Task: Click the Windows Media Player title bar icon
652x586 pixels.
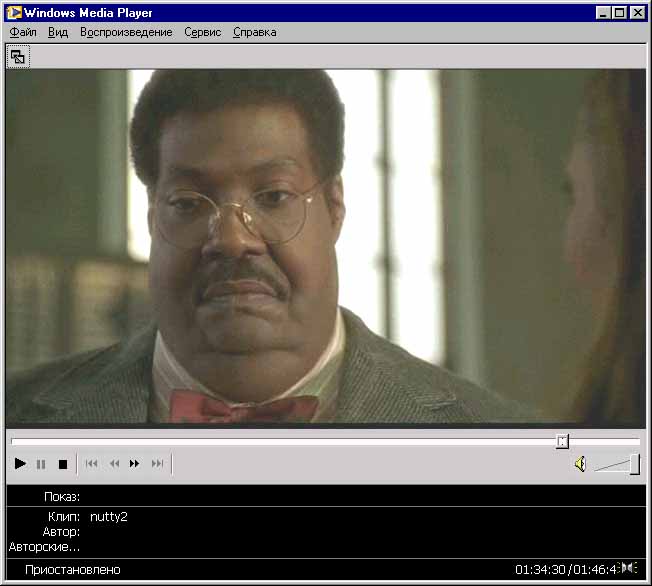Action: point(14,12)
